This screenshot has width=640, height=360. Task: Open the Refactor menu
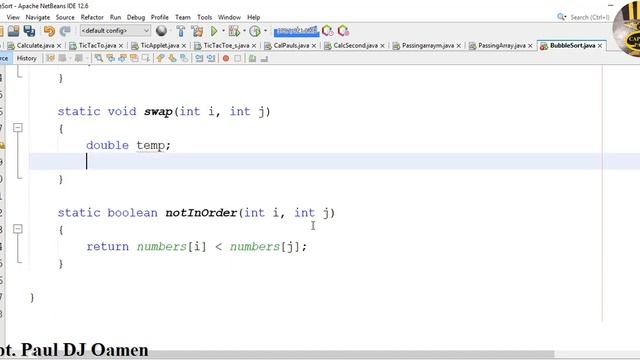click(x=92, y=17)
